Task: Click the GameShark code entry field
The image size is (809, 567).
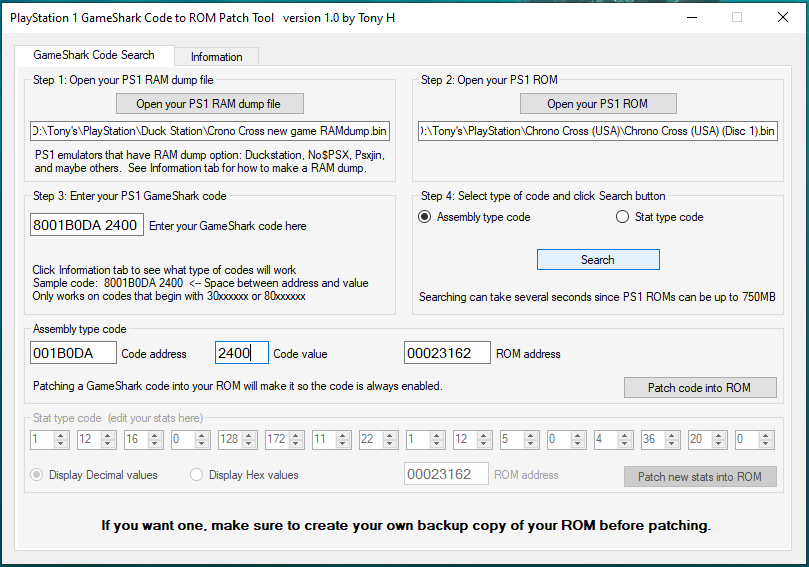Action: [86, 226]
